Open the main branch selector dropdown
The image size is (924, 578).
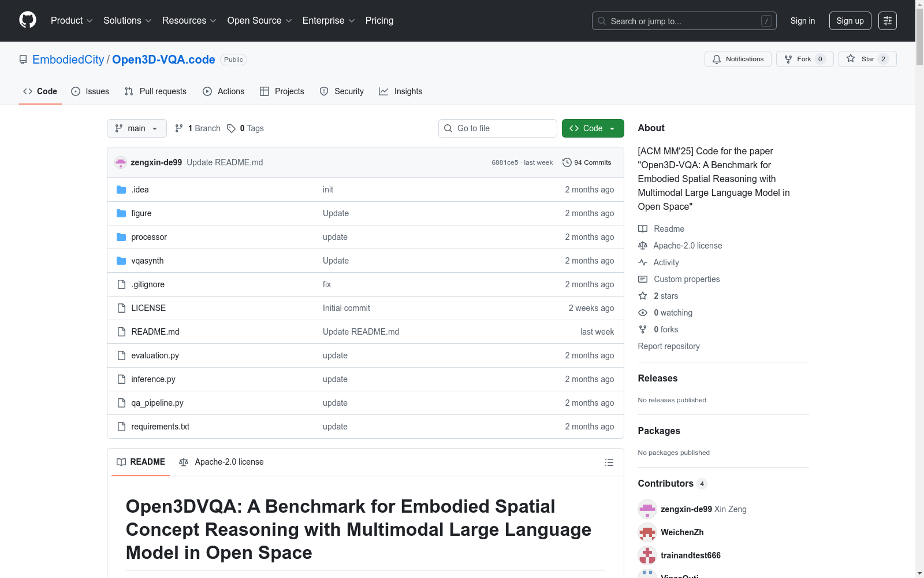137,128
